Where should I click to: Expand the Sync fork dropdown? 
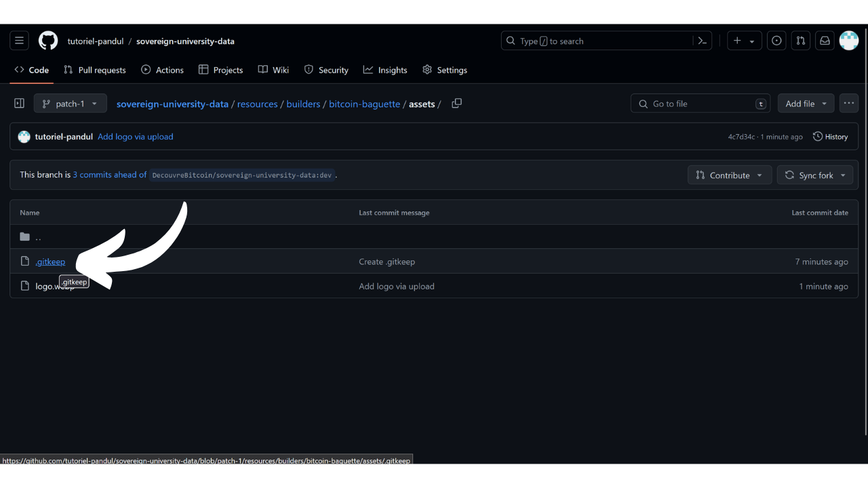click(x=815, y=175)
